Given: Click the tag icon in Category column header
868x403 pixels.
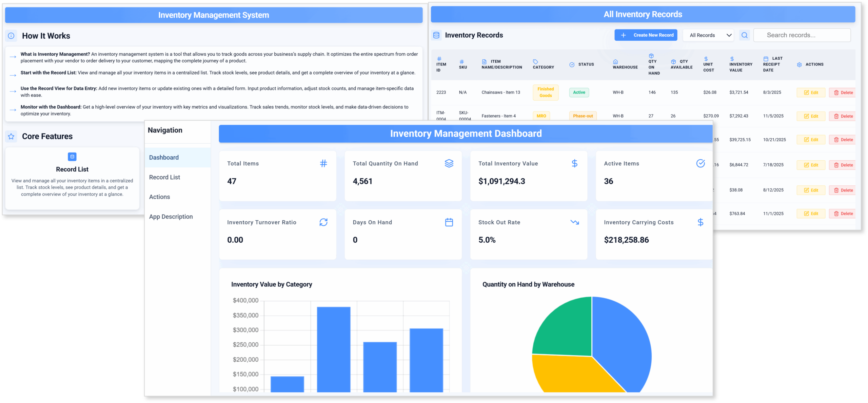Looking at the screenshot, I should coord(535,62).
